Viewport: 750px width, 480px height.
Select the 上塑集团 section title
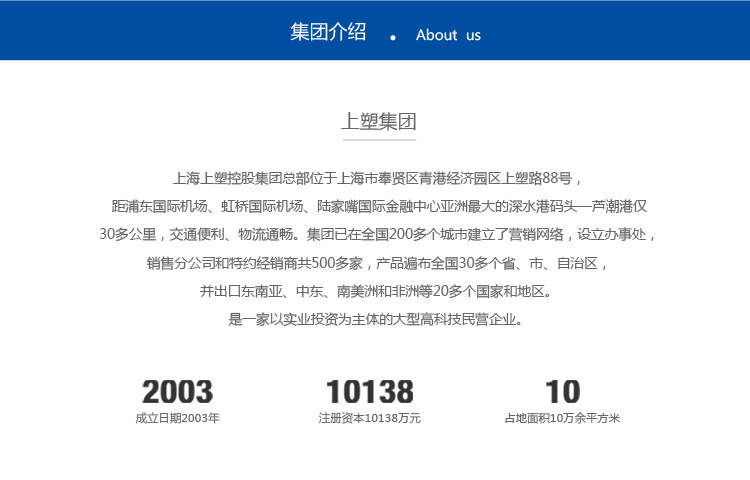pos(379,121)
